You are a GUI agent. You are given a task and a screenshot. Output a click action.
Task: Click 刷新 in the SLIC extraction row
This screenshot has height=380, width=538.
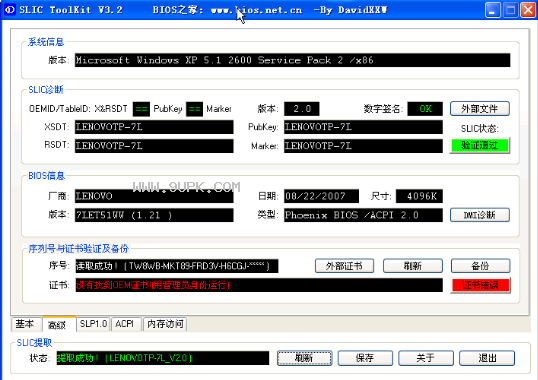pyautogui.click(x=304, y=358)
